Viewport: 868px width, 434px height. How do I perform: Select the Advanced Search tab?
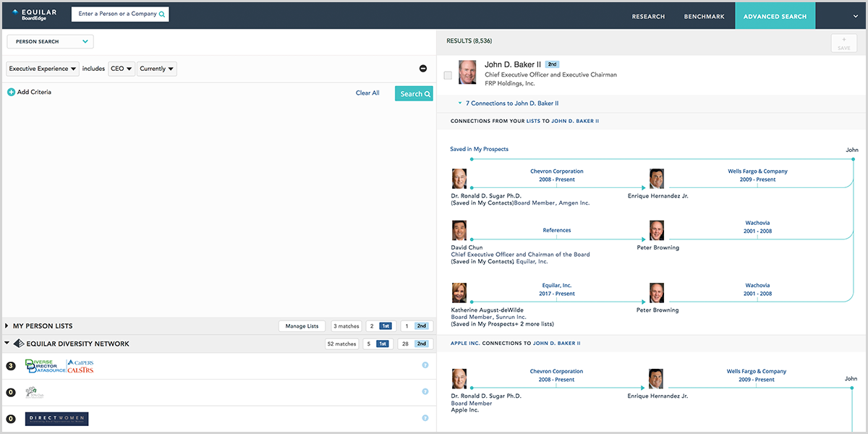(x=775, y=17)
